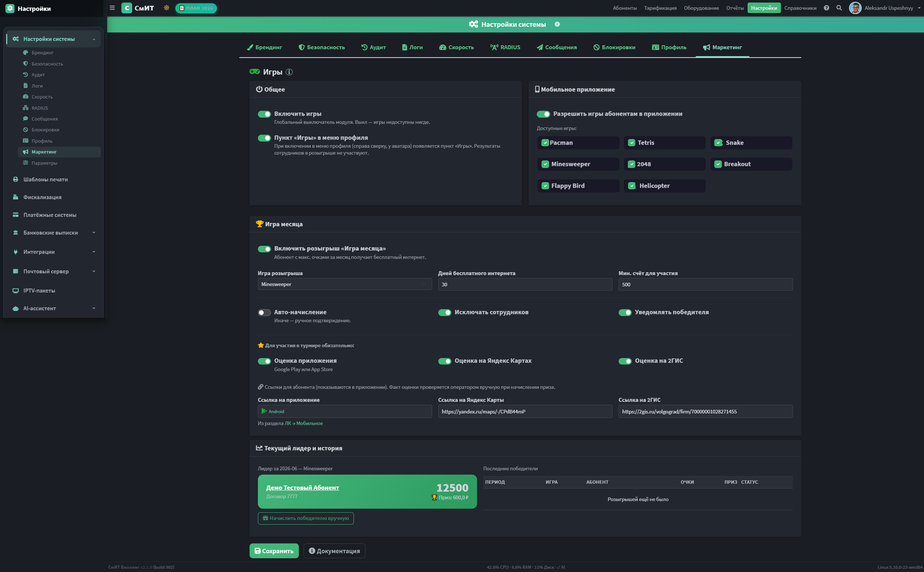The width and height of the screenshot is (924, 572).
Task: Click the info icon next to Игры heading
Action: tap(289, 72)
